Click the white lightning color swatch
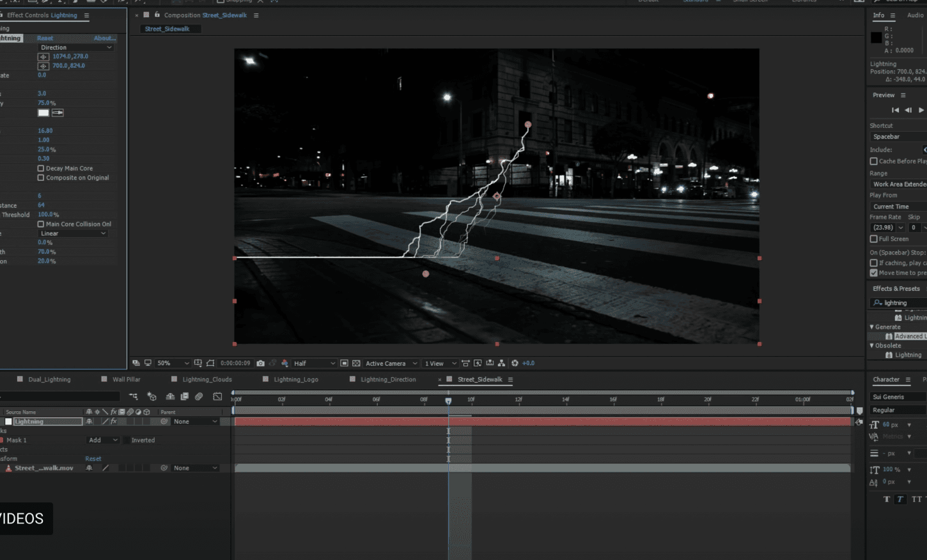Screen dimensions: 927x560 pos(43,113)
